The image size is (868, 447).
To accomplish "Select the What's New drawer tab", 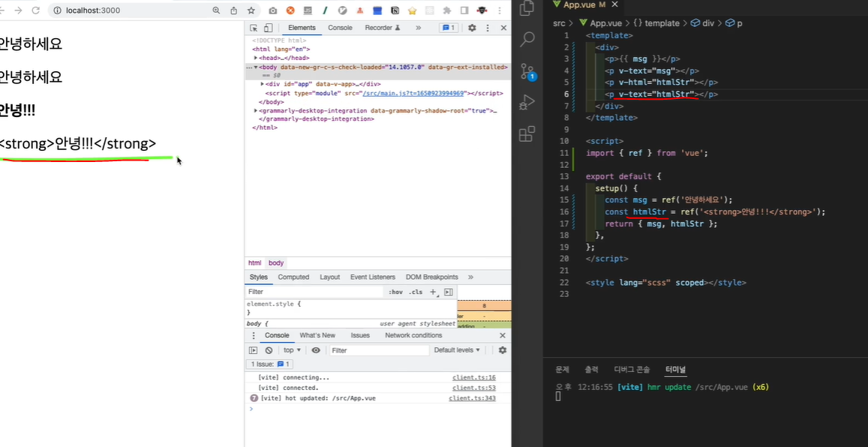I will pyautogui.click(x=317, y=335).
